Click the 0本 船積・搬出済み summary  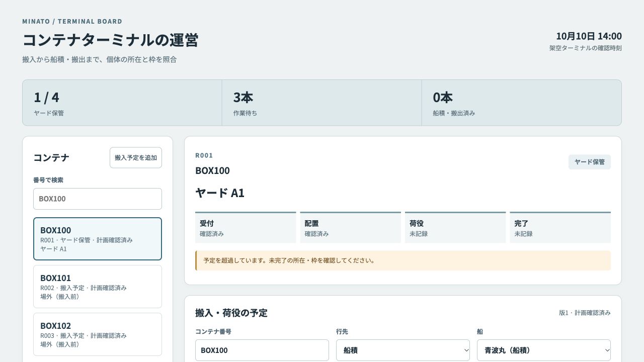point(522,103)
